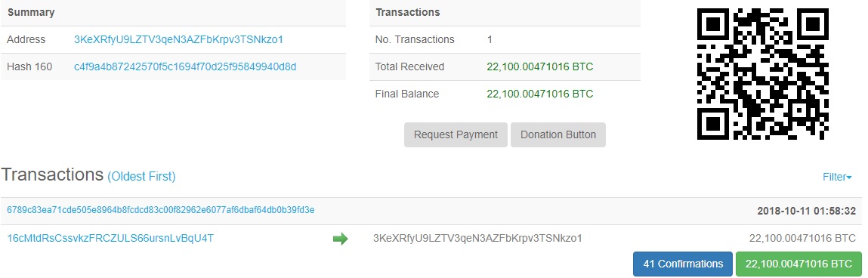Open address 3KeXRfyU9LZTV3qeN3AZFbKrpv3TSNkzo1 in Summary
Image resolution: width=868 pixels, height=278 pixels.
pos(179,40)
